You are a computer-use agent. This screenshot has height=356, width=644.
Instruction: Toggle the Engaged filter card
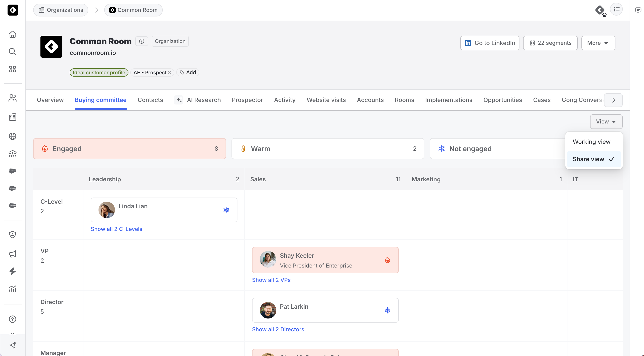[x=130, y=149]
